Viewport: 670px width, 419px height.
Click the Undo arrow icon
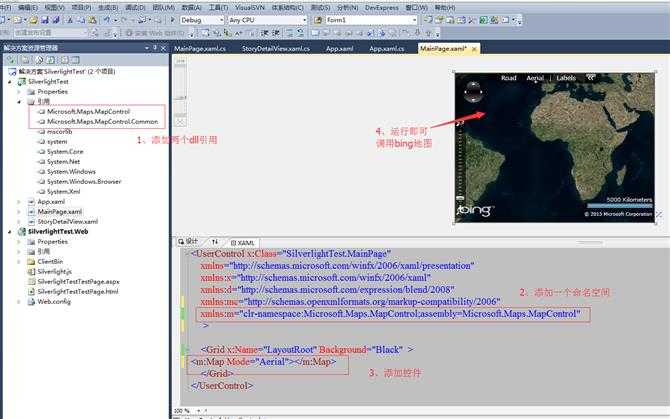[107, 20]
